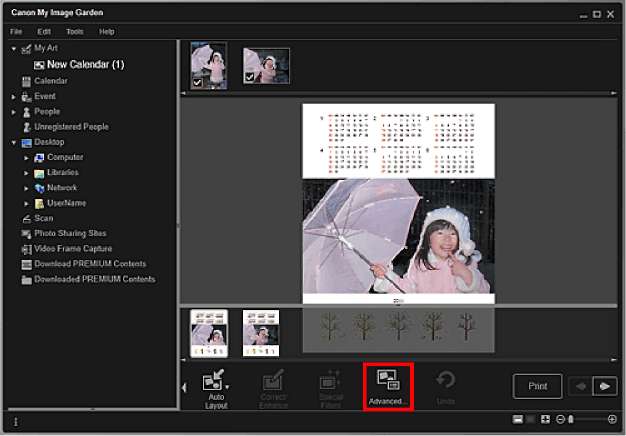Open the Edit menu
Viewport: 626px width, 436px height.
click(x=44, y=32)
